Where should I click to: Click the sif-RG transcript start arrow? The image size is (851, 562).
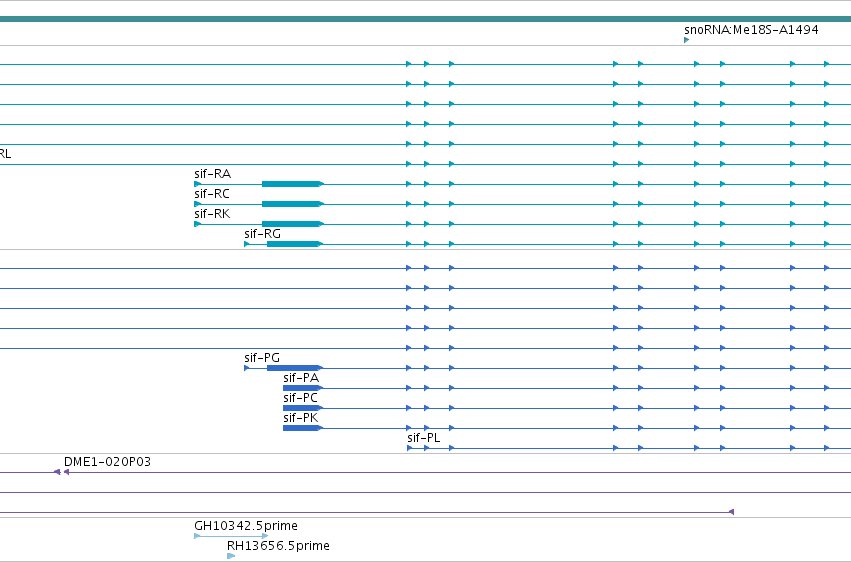pyautogui.click(x=247, y=244)
